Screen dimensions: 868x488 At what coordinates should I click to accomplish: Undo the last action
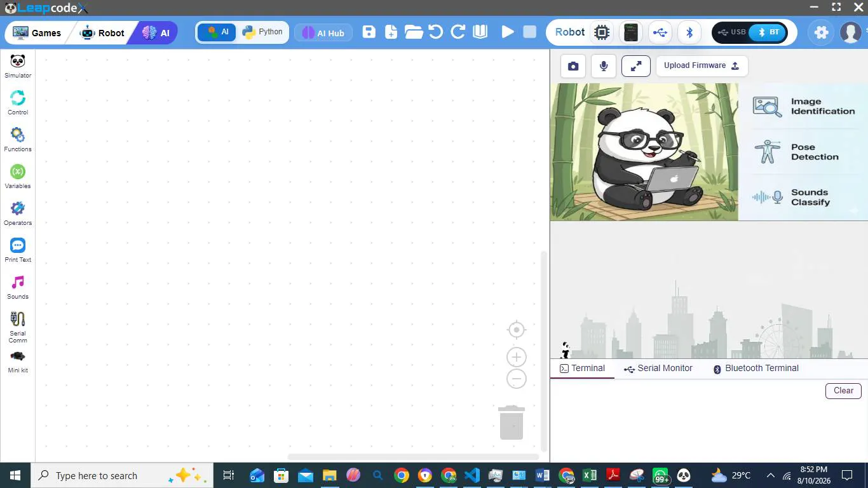(436, 32)
